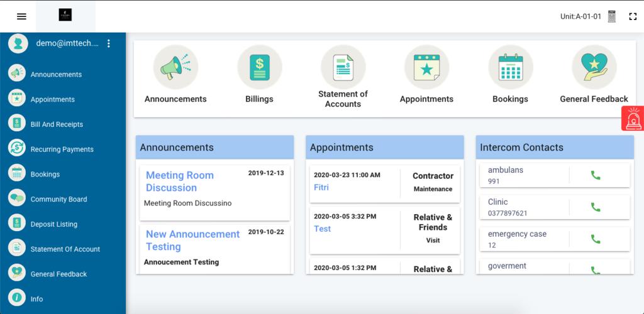Click the Meeting Room Discussino description text
This screenshot has width=644, height=314.
pyautogui.click(x=187, y=203)
